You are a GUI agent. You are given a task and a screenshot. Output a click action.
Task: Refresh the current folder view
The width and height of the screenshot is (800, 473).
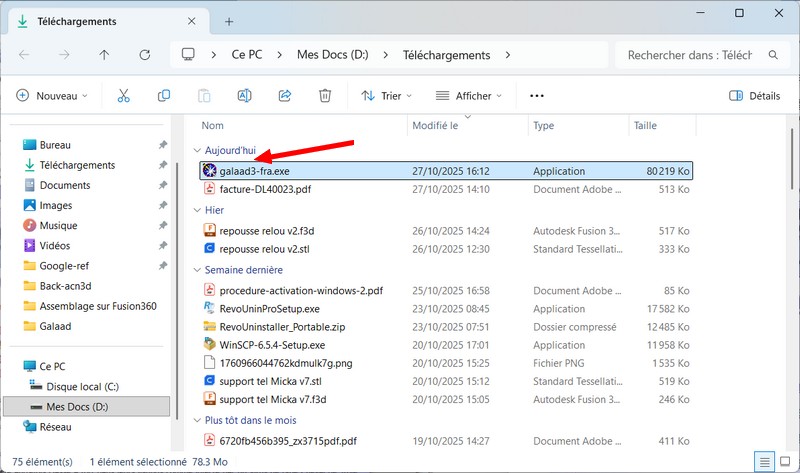(x=145, y=55)
